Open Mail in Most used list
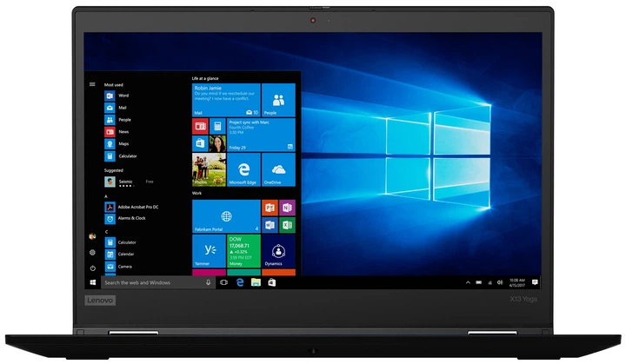626x364 pixels. pyautogui.click(x=116, y=108)
